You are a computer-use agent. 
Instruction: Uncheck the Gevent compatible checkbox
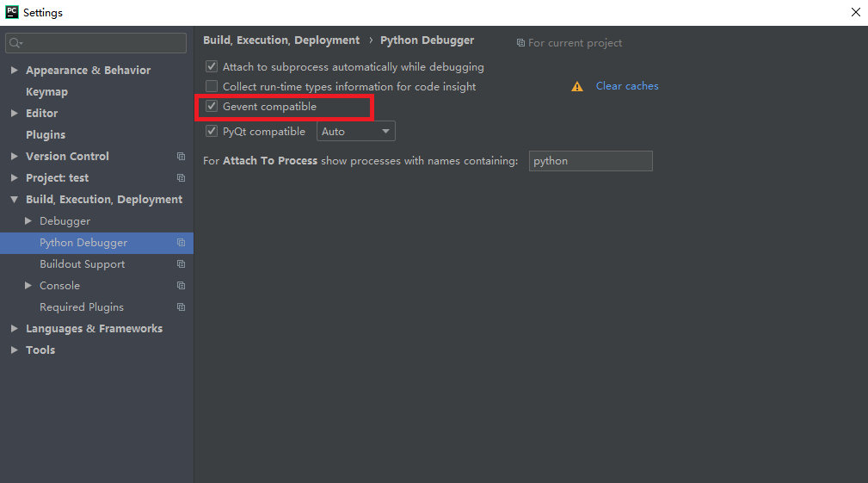pyautogui.click(x=212, y=107)
